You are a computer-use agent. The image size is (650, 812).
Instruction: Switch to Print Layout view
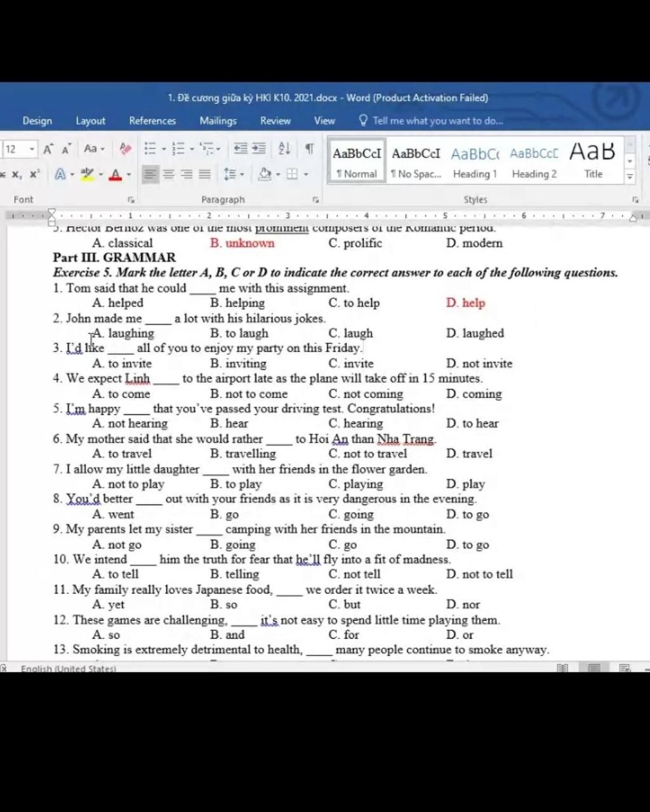click(x=594, y=668)
